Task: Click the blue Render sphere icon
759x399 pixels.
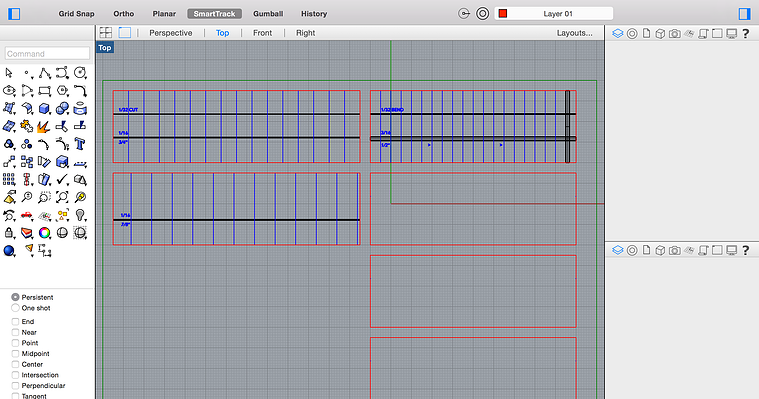Action: pyautogui.click(x=9, y=250)
